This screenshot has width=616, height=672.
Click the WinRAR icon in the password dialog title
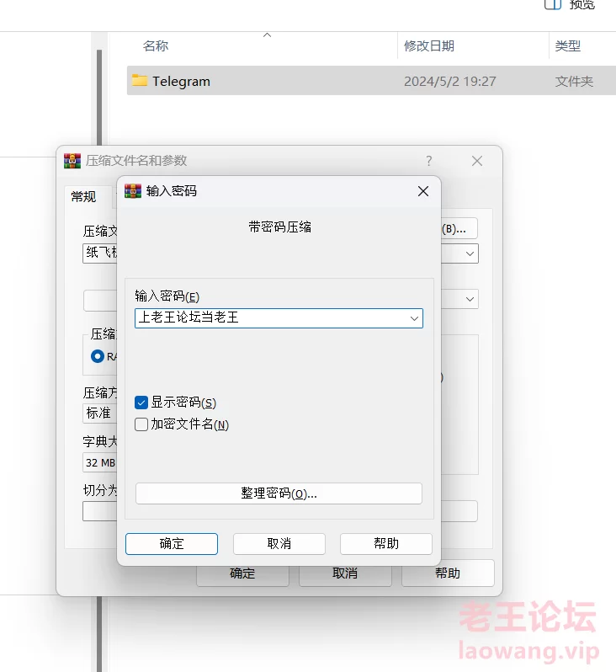[133, 191]
